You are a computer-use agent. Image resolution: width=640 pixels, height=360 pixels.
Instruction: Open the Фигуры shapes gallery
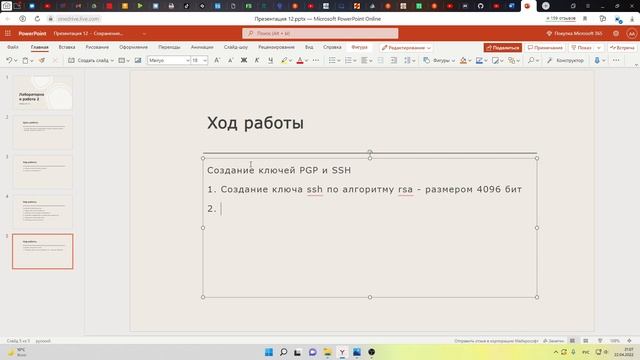pyautogui.click(x=438, y=60)
